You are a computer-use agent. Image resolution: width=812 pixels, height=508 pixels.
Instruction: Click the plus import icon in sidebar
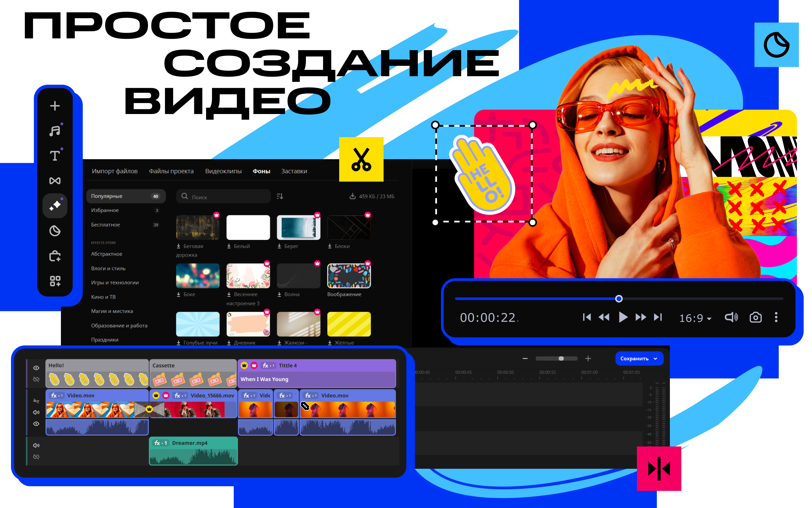pyautogui.click(x=55, y=106)
